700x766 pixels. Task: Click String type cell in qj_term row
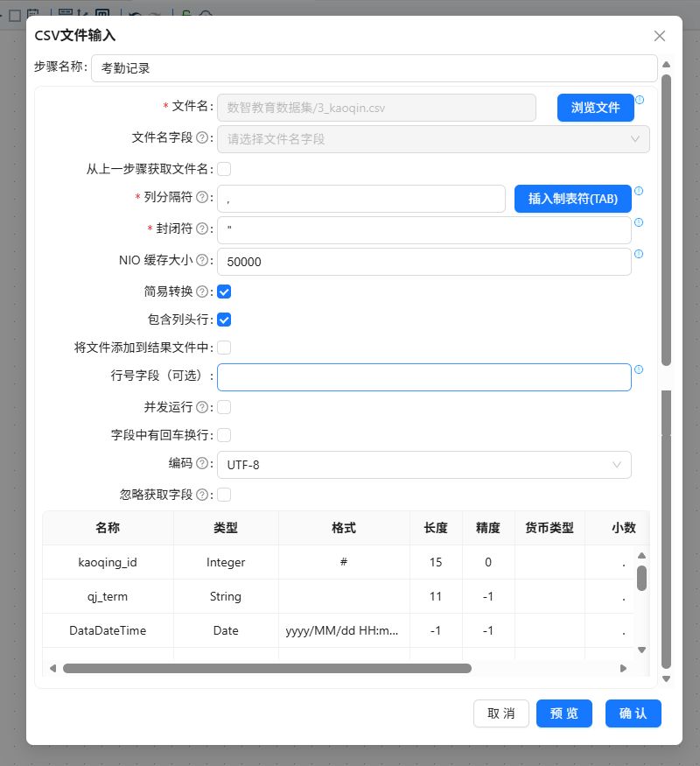(x=226, y=596)
